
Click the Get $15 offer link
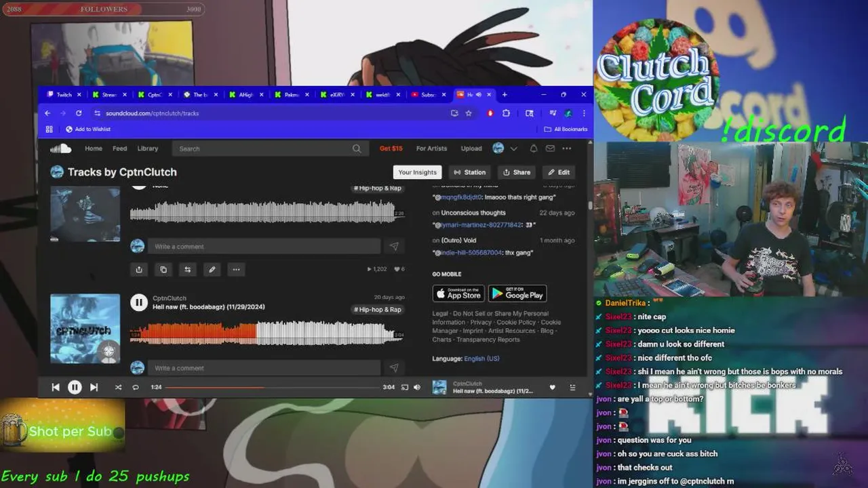(x=391, y=148)
